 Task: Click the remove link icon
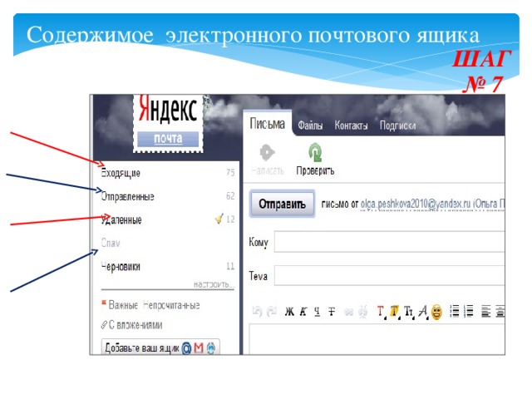pyautogui.click(x=362, y=311)
